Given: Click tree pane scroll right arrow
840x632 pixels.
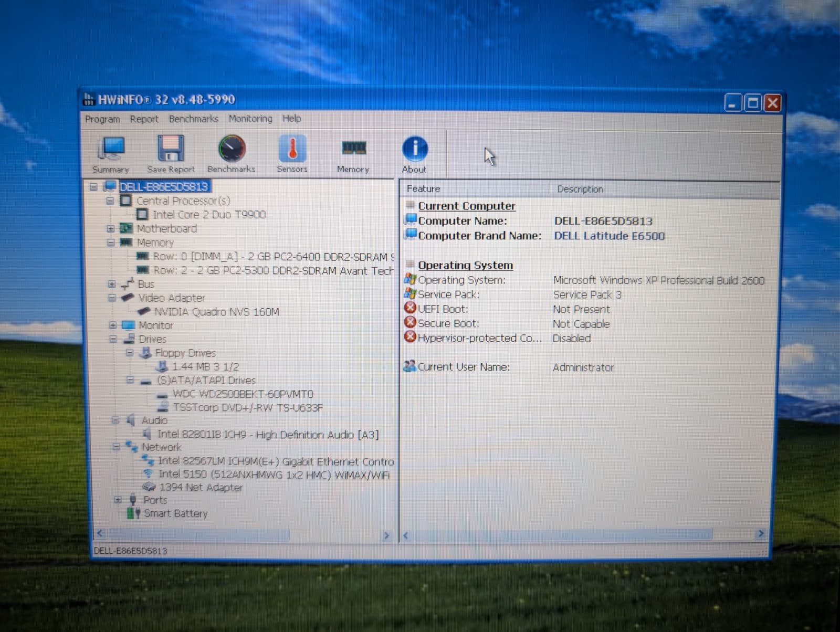Looking at the screenshot, I should (387, 535).
